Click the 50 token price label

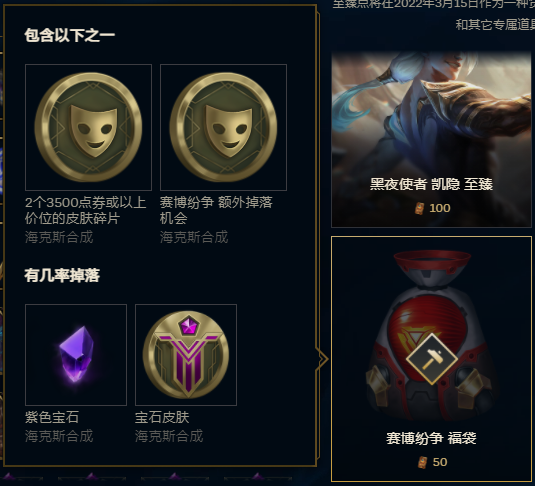[x=440, y=462]
